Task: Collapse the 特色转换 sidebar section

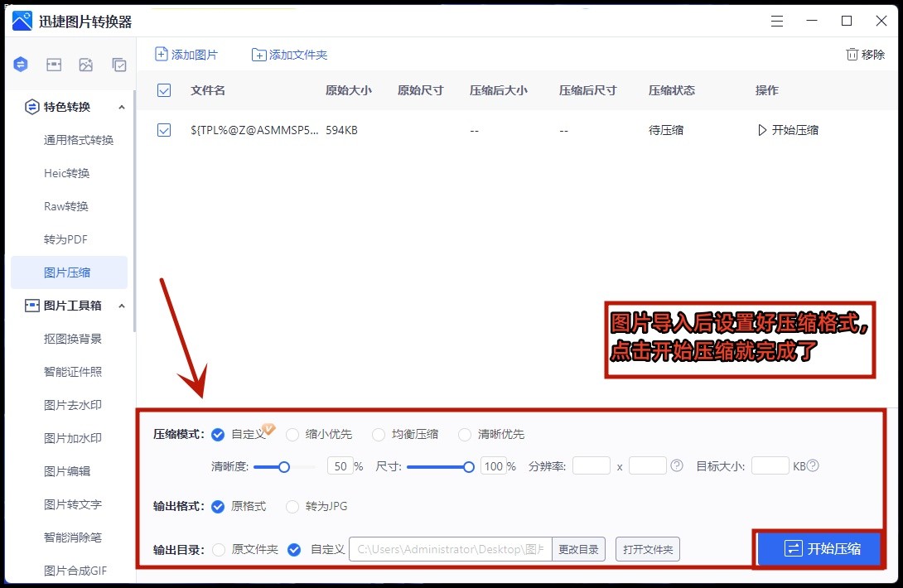Action: pyautogui.click(x=122, y=107)
